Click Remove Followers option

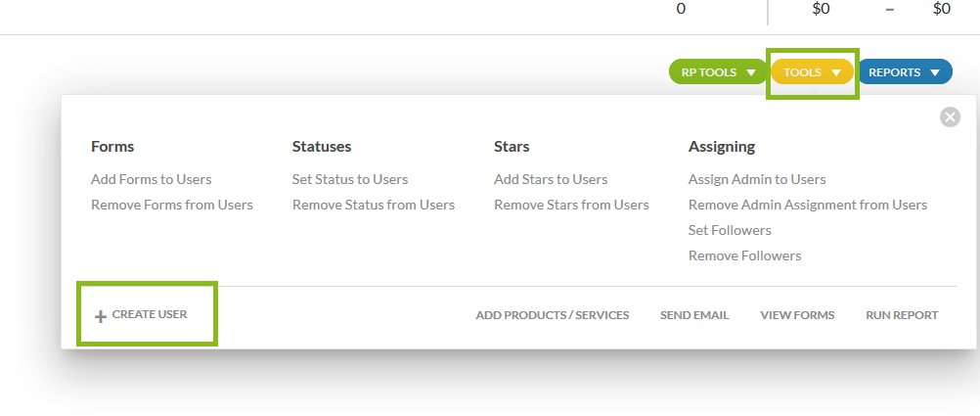744,255
